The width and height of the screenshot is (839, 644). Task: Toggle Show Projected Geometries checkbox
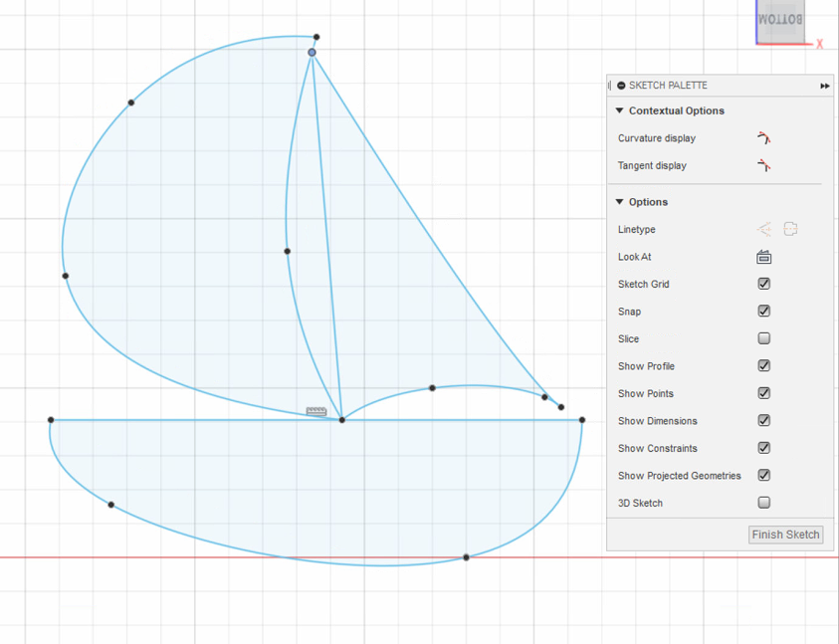pyautogui.click(x=764, y=475)
